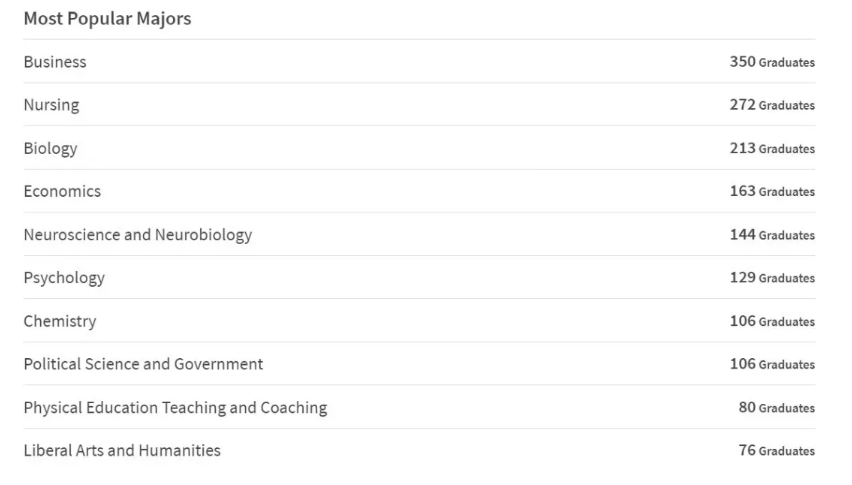Screen dimensions: 852x485
Task: Click Chemistry's 106 Graduates count
Action: (x=772, y=321)
